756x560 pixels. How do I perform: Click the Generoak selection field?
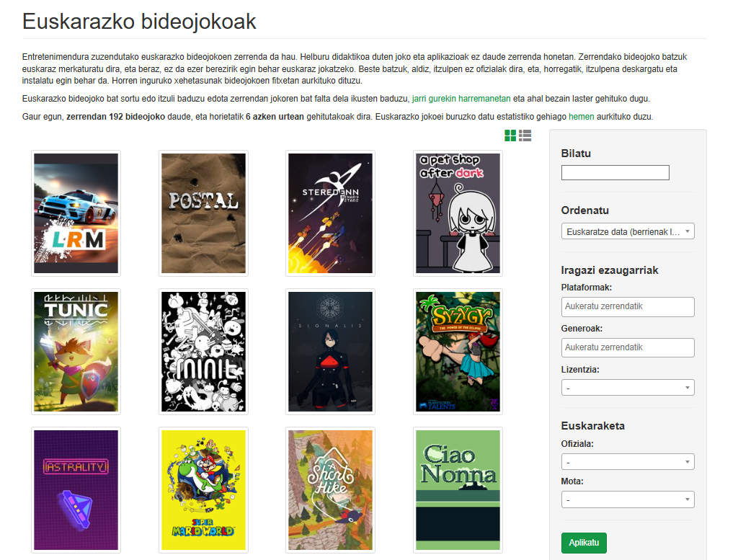tap(628, 348)
